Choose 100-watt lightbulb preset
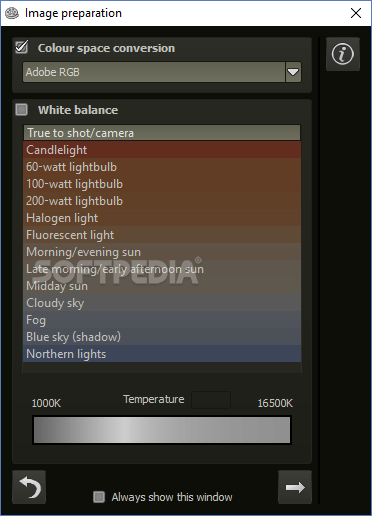The image size is (372, 516). pos(162,184)
